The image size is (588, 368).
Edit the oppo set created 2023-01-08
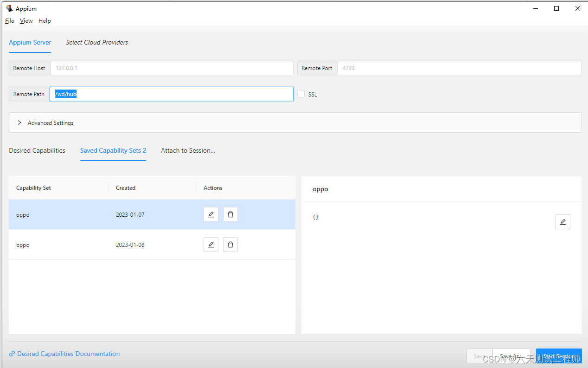211,245
